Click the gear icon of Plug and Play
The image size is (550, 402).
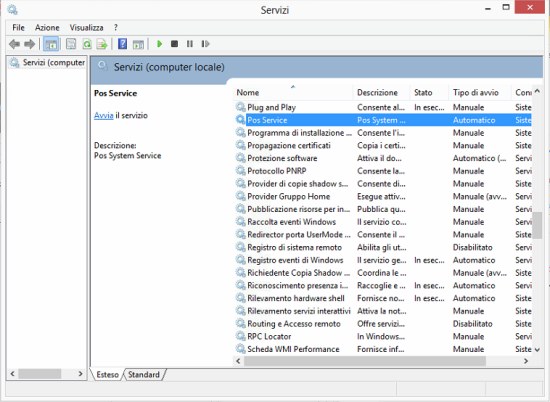click(241, 107)
